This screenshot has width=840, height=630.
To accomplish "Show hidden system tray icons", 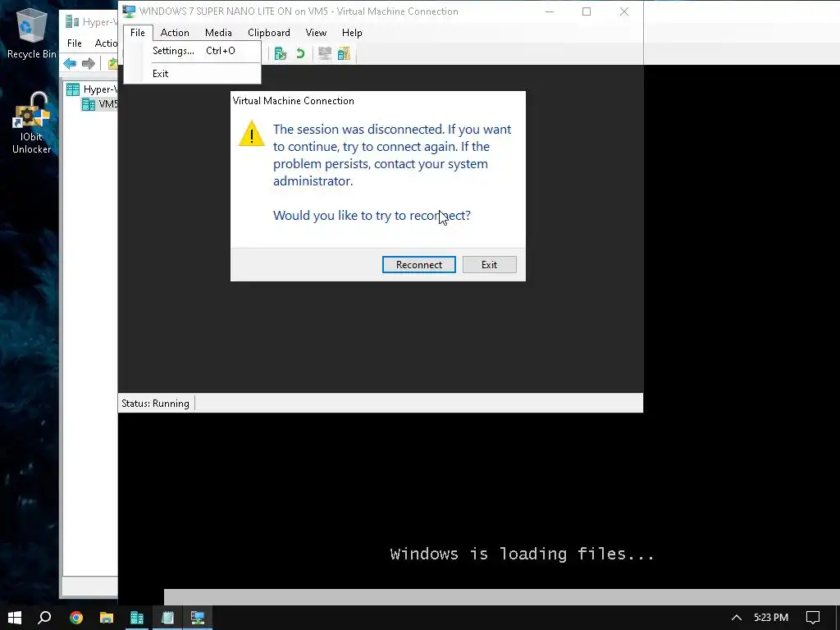I will (x=737, y=618).
